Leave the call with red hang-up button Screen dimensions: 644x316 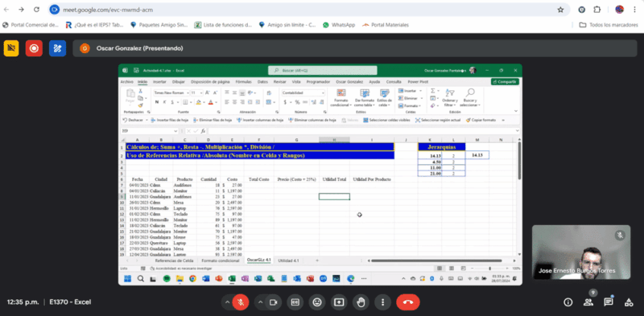(x=408, y=302)
